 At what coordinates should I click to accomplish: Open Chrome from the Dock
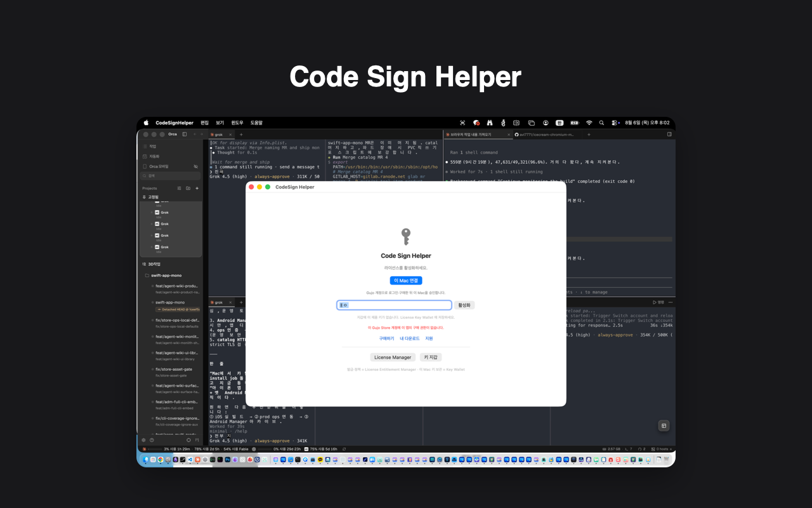click(160, 460)
